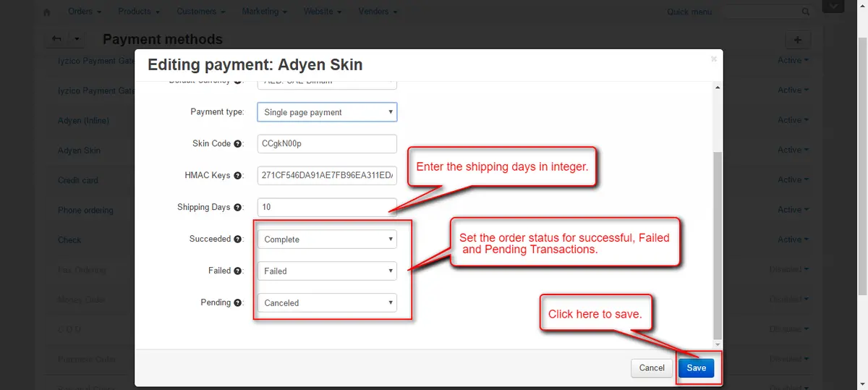Open the Failed status dropdown

[x=327, y=271]
